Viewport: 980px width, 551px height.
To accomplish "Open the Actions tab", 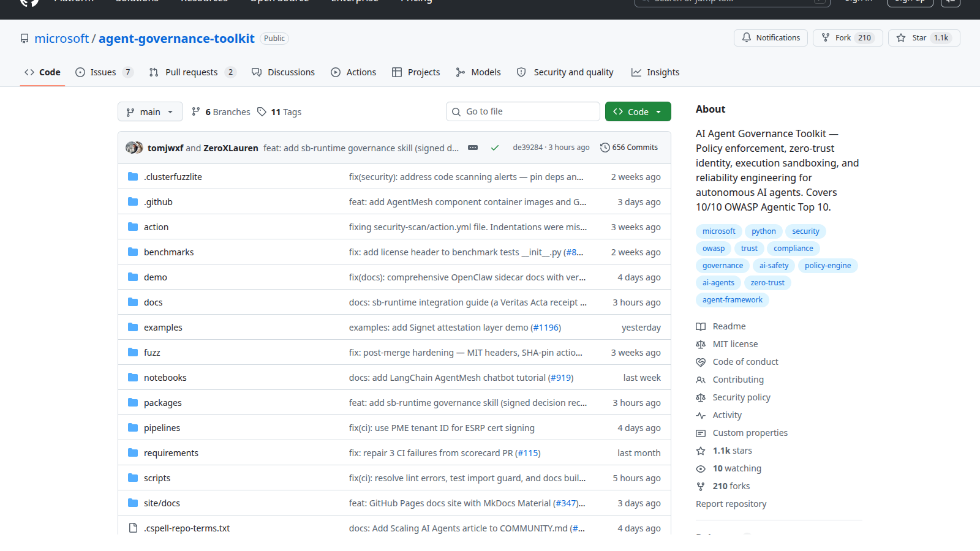I will [353, 72].
